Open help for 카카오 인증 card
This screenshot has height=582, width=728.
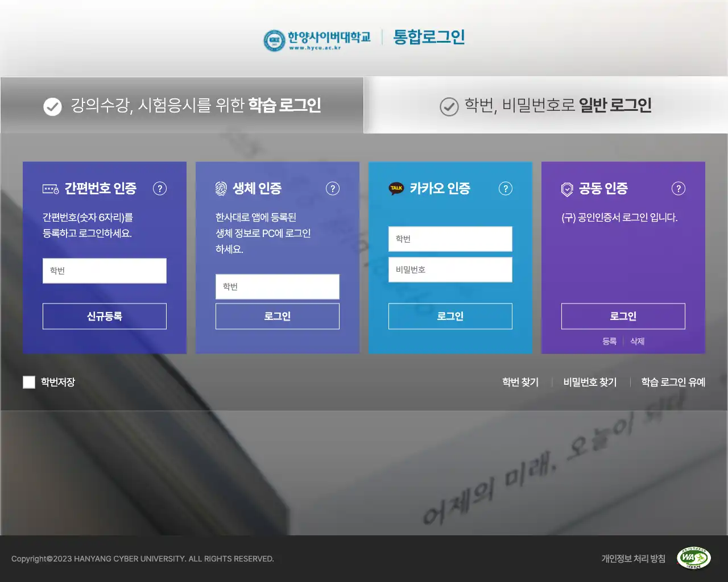click(506, 188)
